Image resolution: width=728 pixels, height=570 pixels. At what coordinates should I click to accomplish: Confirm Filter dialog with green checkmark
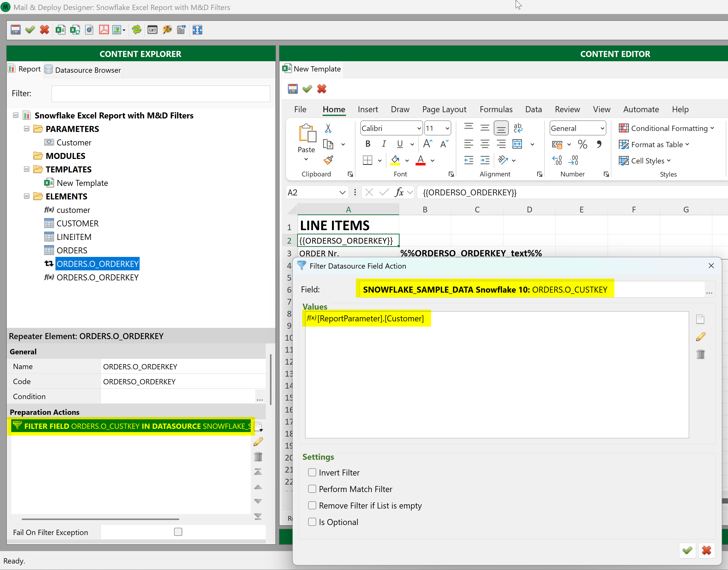(687, 550)
